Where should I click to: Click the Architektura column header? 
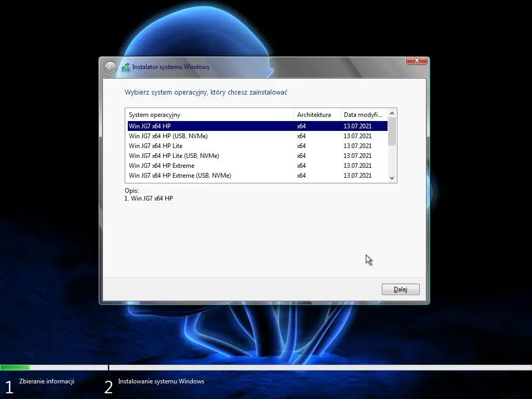tap(317, 115)
